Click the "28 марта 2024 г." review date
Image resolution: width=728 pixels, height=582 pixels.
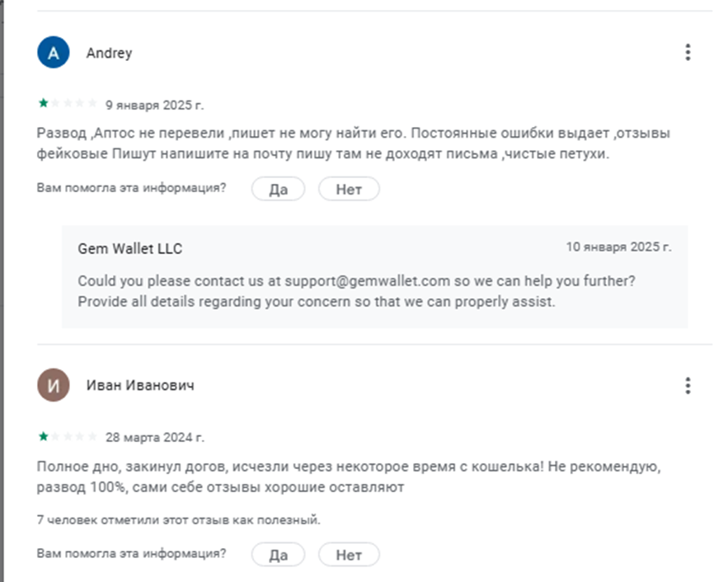[155, 437]
